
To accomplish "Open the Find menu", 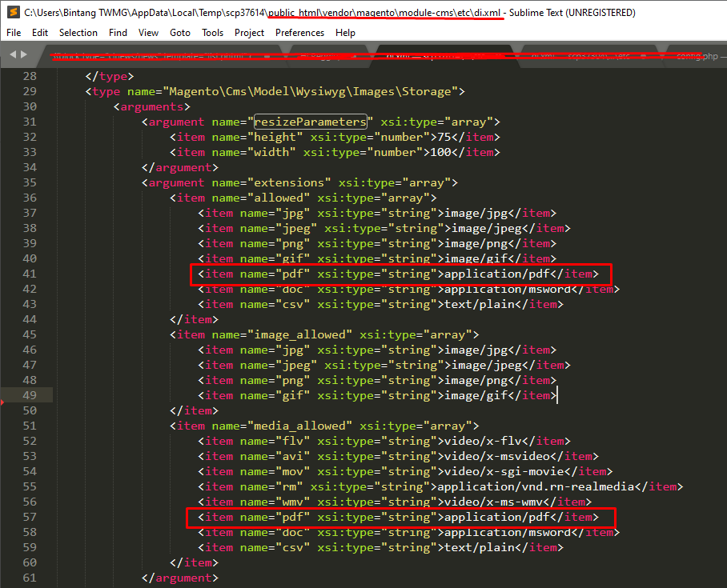I will (x=118, y=33).
